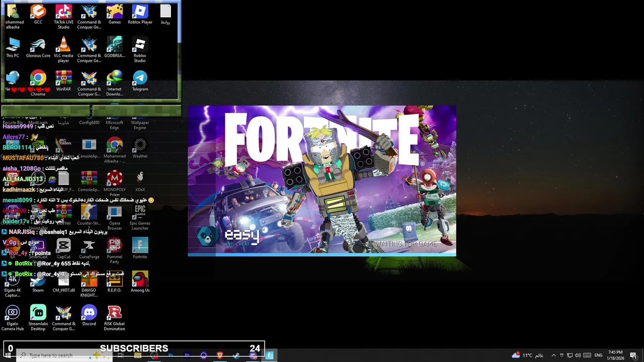Open network status tray icon
Image resolution: width=644 pixels, height=362 pixels.
pos(570,355)
